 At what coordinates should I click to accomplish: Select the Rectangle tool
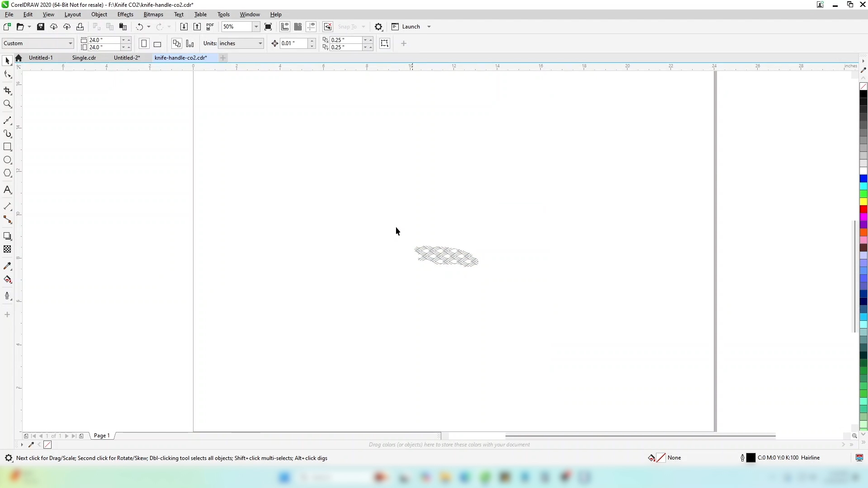pyautogui.click(x=8, y=147)
